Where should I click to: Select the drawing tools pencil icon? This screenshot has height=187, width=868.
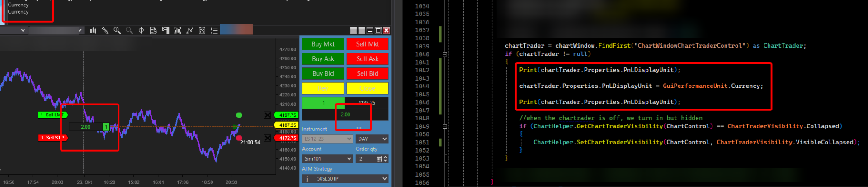pos(105,30)
